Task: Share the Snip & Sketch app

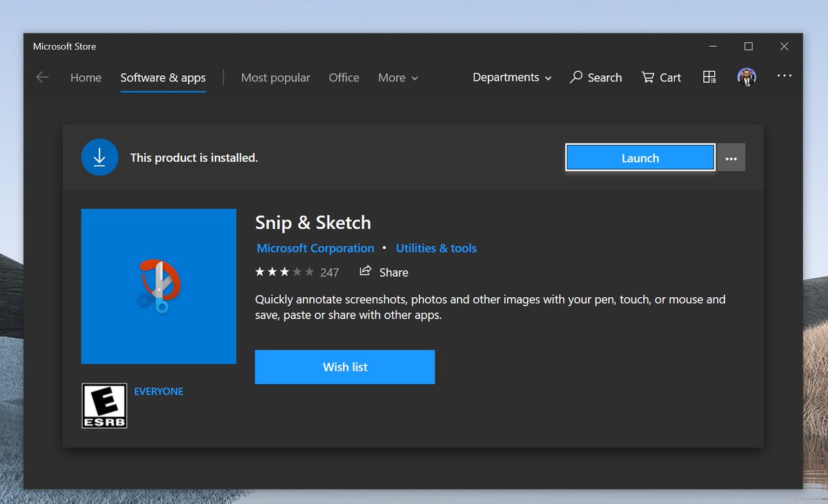Action: click(x=384, y=272)
